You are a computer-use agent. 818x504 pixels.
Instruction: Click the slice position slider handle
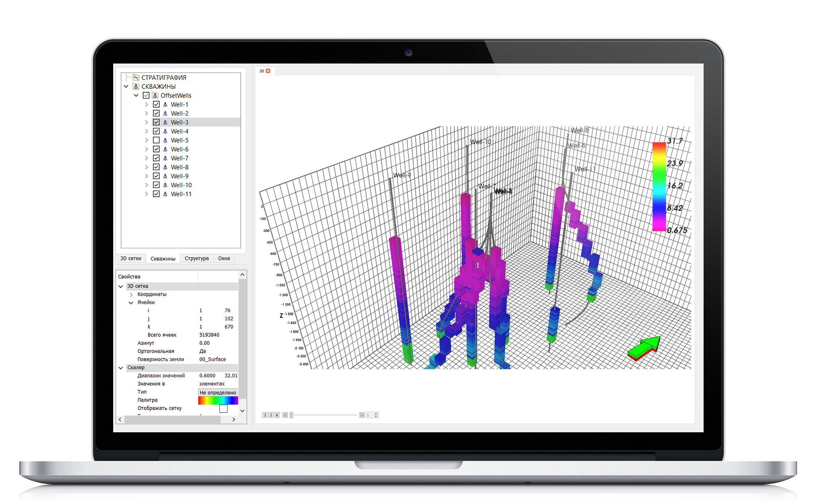[291, 415]
